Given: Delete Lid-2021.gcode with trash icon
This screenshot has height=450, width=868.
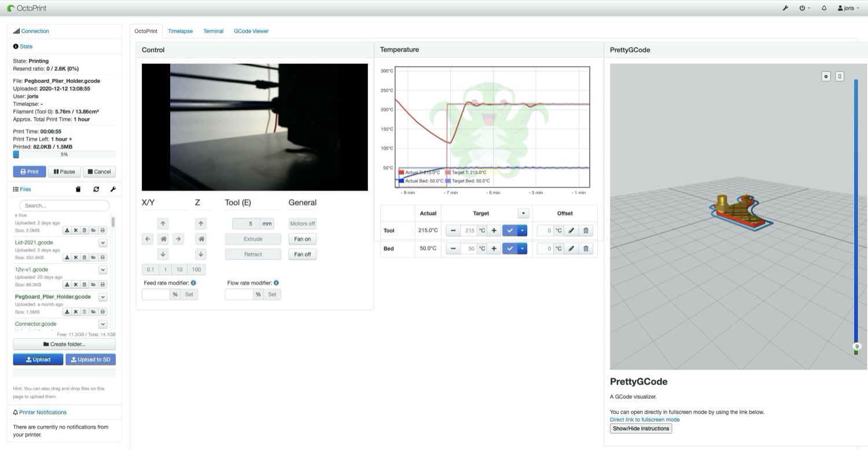Looking at the screenshot, I should (84, 257).
